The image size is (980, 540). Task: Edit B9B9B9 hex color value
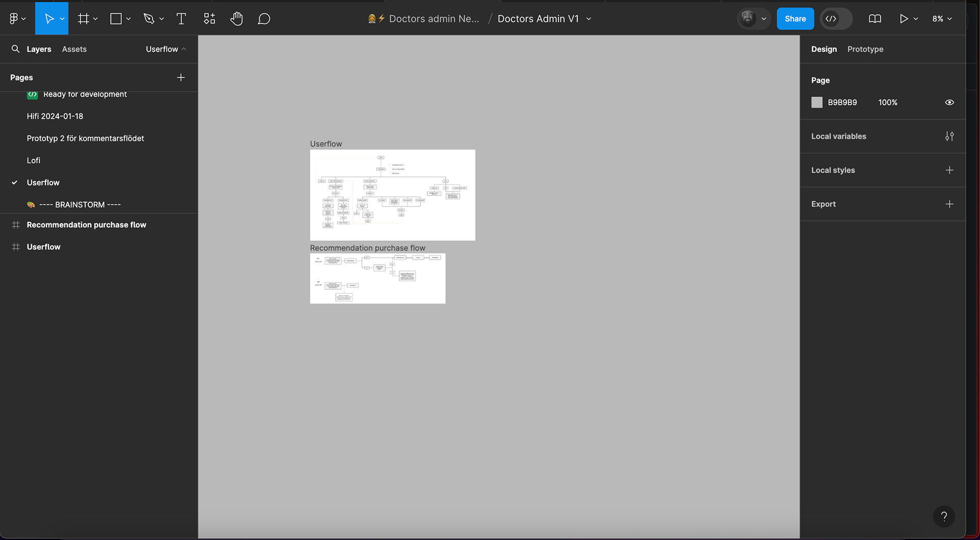point(842,102)
